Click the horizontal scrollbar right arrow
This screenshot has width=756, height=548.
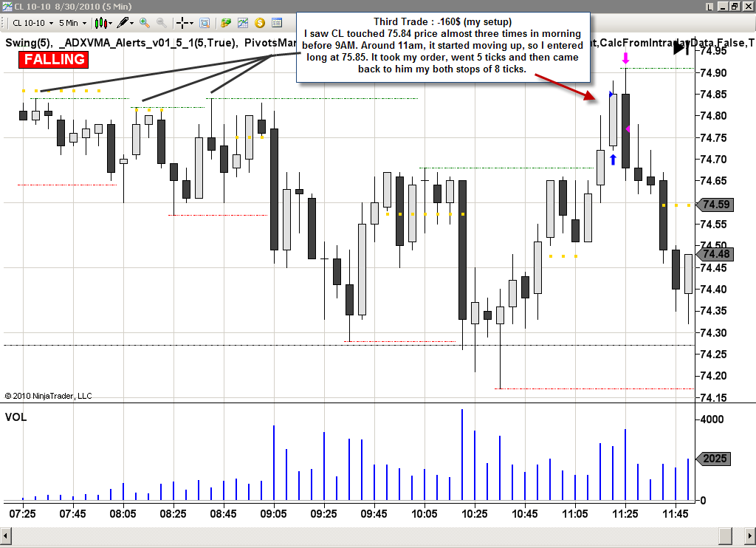point(750,535)
